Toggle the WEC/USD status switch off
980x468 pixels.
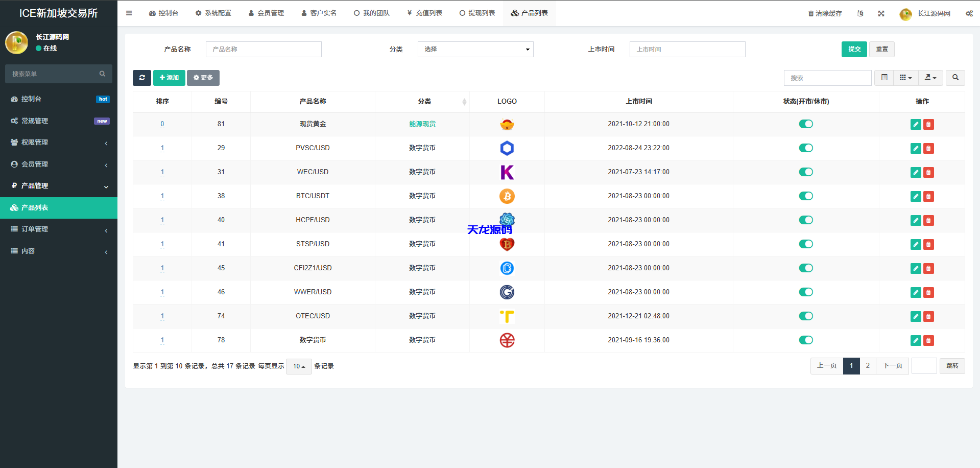point(806,172)
